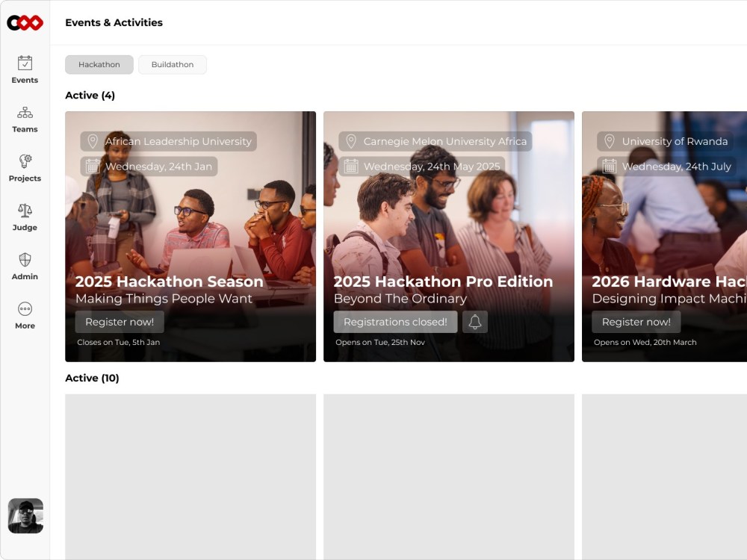Click location pin for African Leadership University

(93, 141)
